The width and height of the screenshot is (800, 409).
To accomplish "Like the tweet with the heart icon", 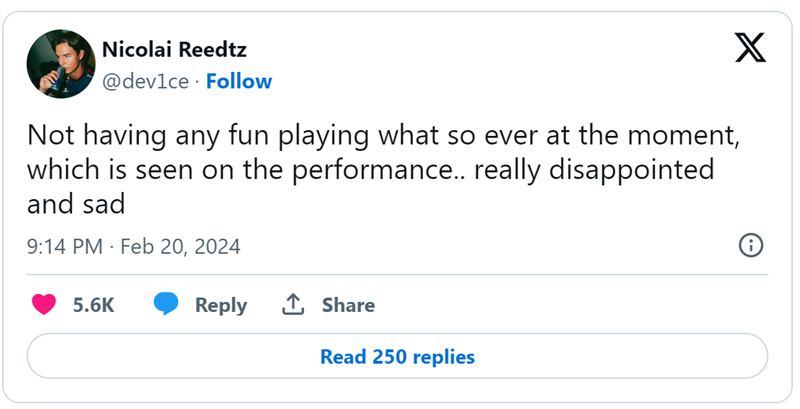I will [x=44, y=304].
